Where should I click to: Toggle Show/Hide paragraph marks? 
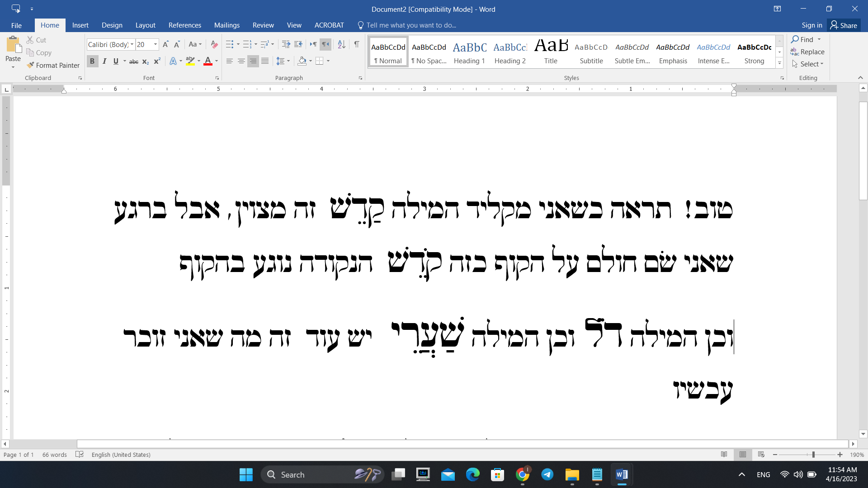(x=357, y=44)
